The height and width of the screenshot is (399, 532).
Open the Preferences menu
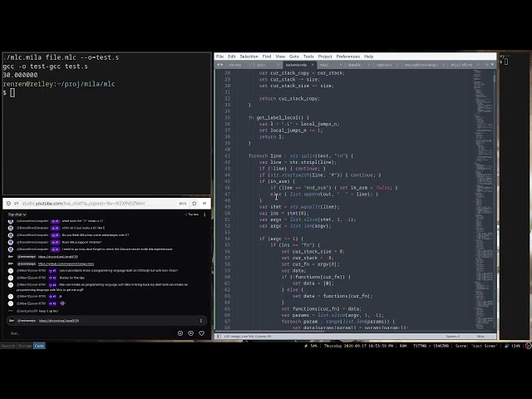click(347, 57)
